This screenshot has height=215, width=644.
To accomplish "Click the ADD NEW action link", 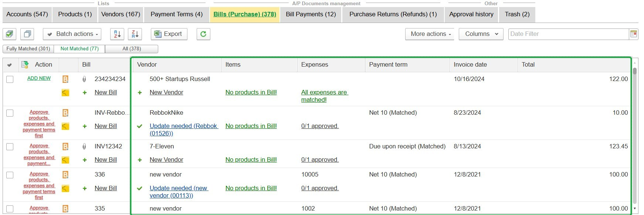I will coord(39,78).
